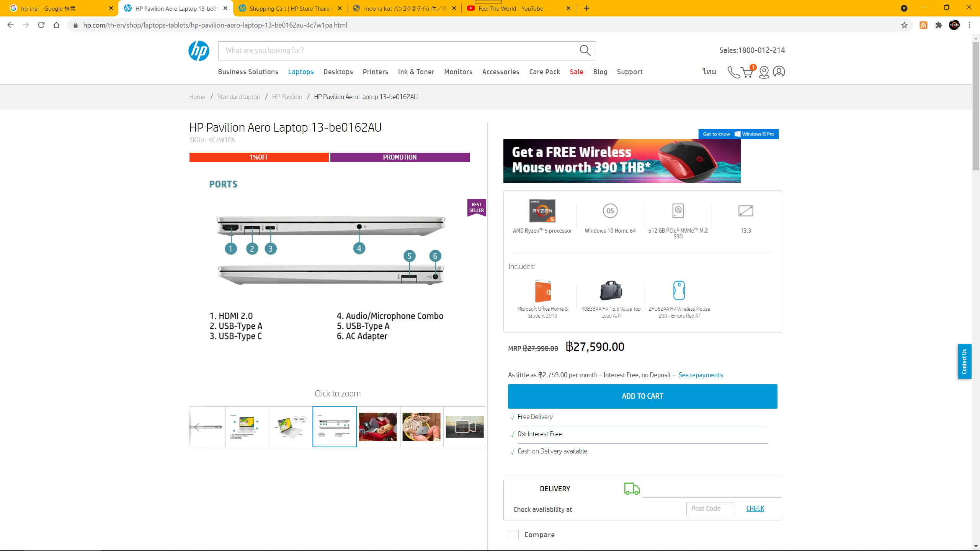Select the ports diagram thumbnail

click(335, 427)
